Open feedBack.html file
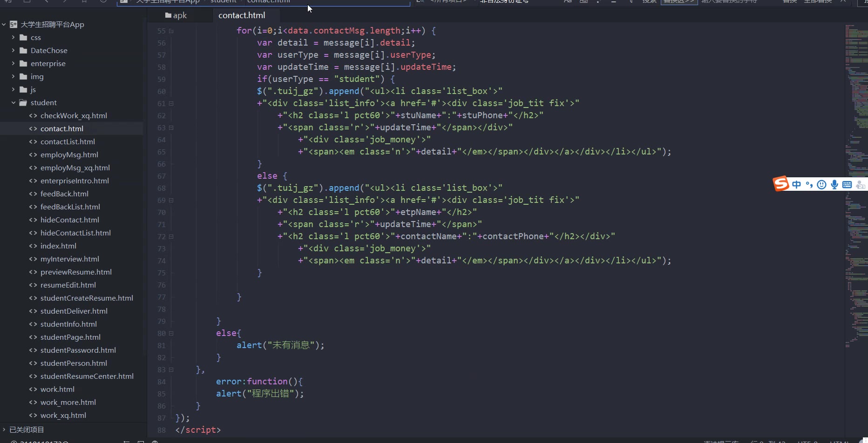The width and height of the screenshot is (868, 443). coord(64,194)
